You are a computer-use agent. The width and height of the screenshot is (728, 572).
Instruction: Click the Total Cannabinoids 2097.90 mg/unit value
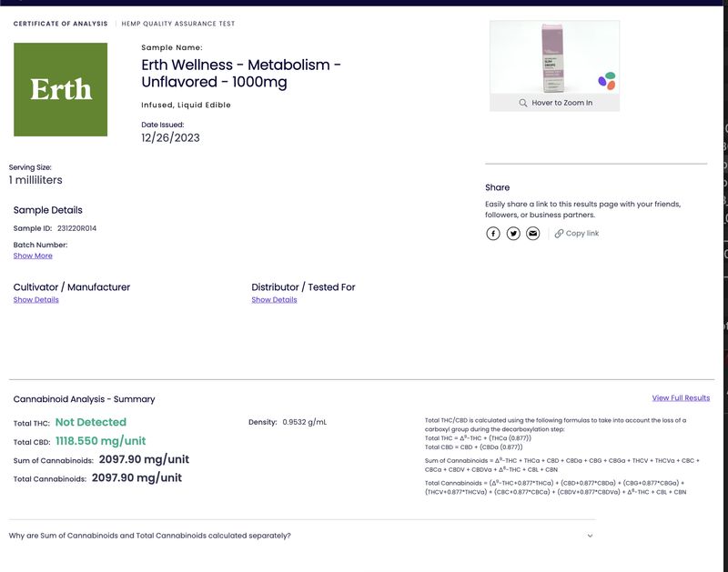click(137, 477)
